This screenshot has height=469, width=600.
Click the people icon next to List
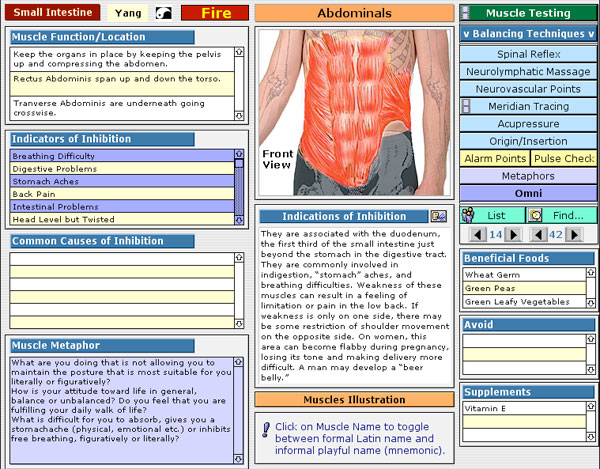tap(468, 215)
